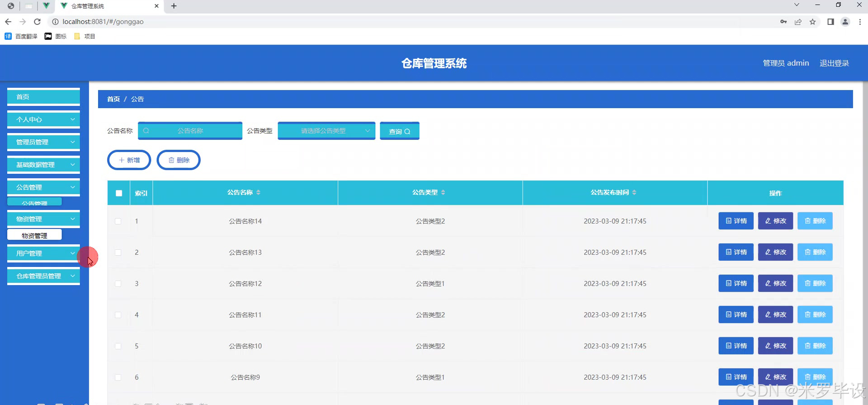The height and width of the screenshot is (405, 868).
Task: Click 修改 for 公告名称13
Action: [775, 252]
